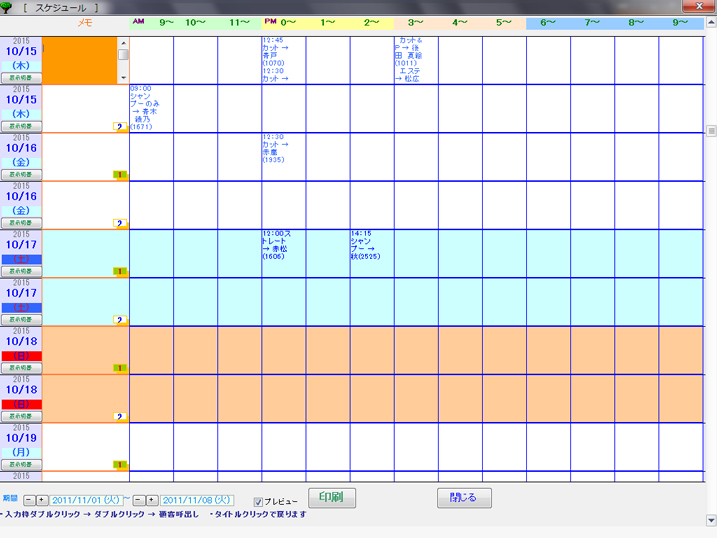Decrease the end date with its minus button

click(139, 501)
